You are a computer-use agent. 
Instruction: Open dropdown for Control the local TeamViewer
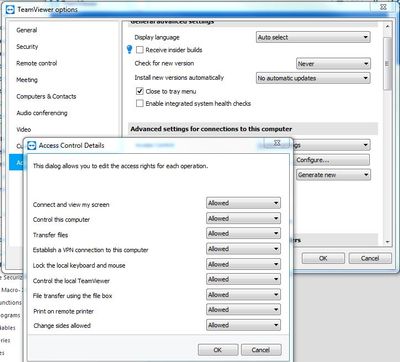pyautogui.click(x=243, y=279)
